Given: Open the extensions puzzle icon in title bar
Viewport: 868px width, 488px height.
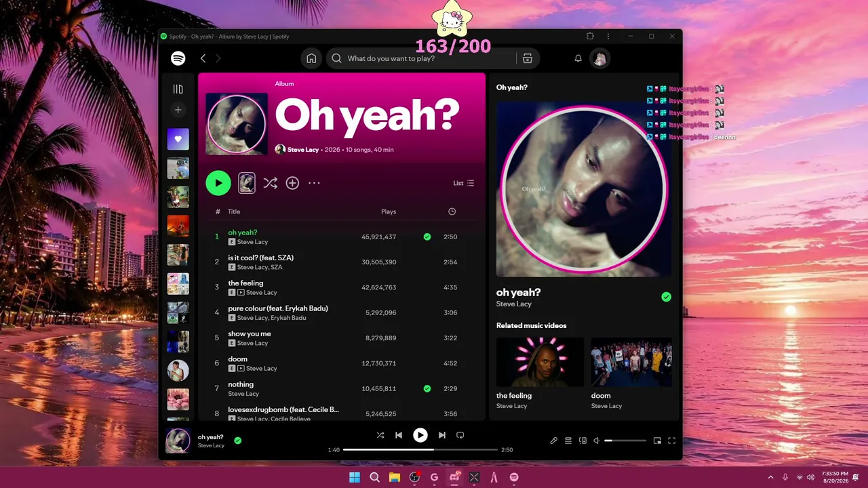Looking at the screenshot, I should click(590, 37).
